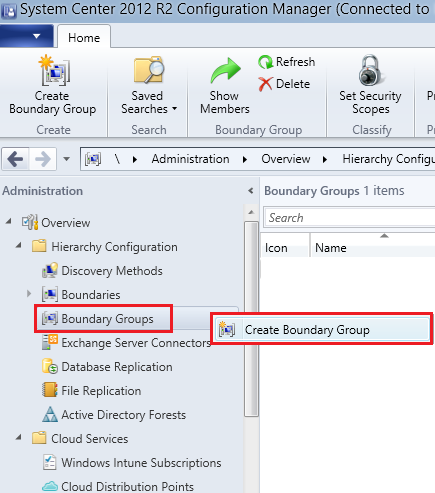This screenshot has height=493, width=435.
Task: Click the breadcrumb root console icon
Action: (x=93, y=159)
